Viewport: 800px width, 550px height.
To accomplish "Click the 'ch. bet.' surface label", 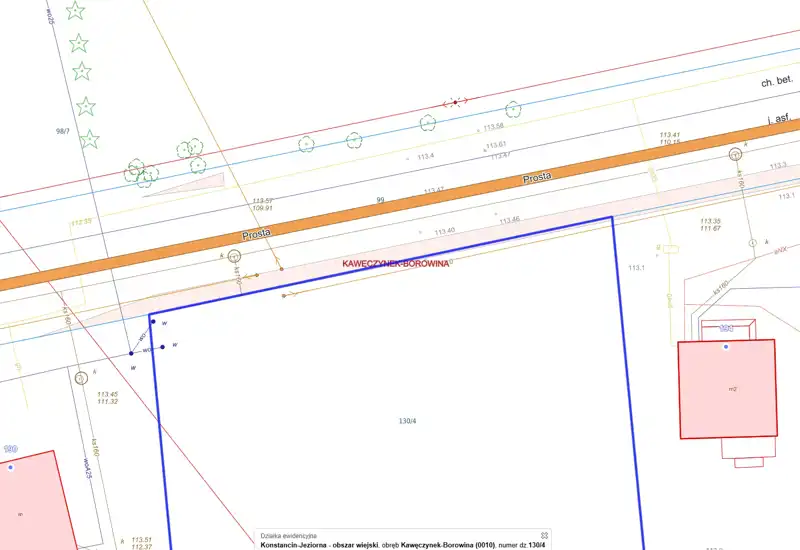I will [x=776, y=80].
